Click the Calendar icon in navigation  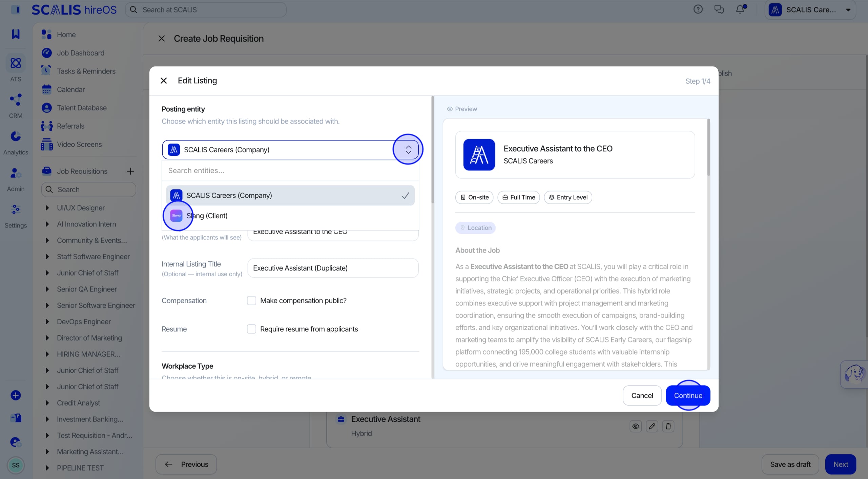point(46,89)
